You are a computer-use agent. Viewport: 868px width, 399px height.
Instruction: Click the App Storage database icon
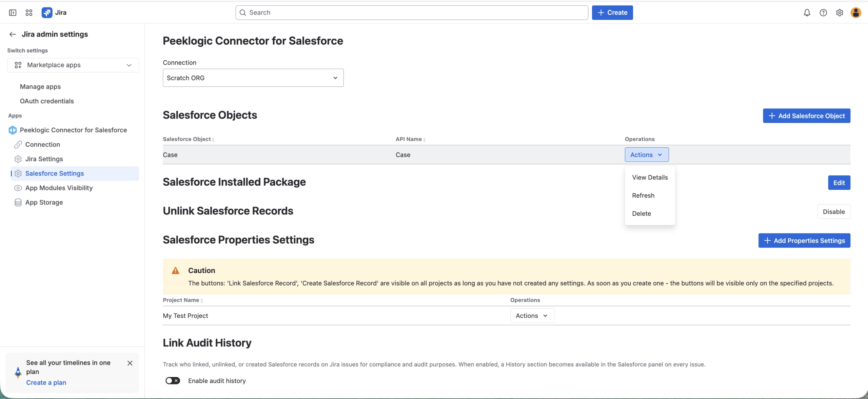(18, 203)
